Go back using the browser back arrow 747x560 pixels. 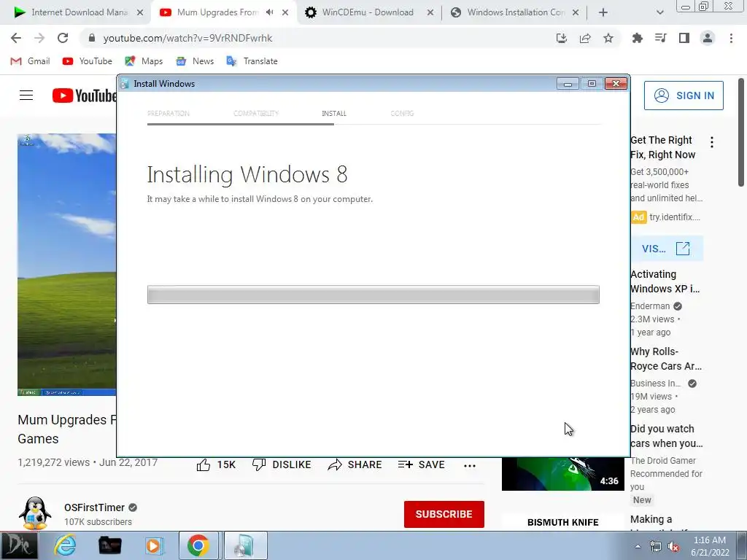point(16,38)
